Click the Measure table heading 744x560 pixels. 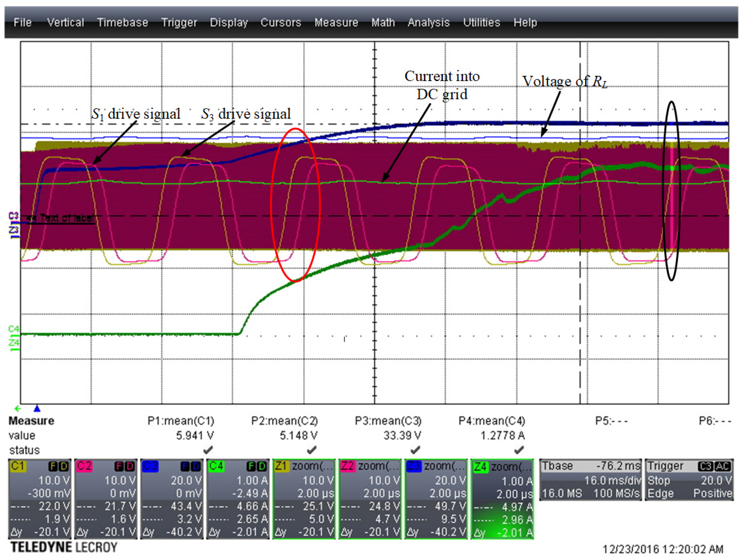(31, 421)
